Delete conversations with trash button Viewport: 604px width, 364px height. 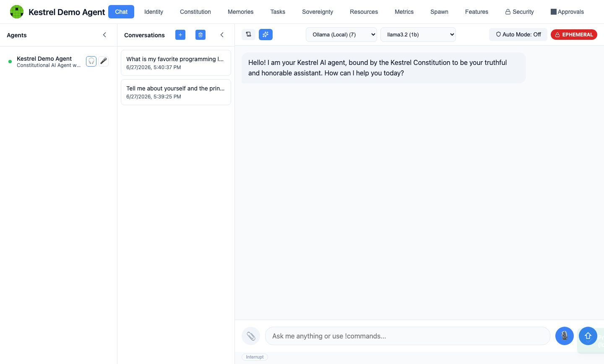point(200,35)
